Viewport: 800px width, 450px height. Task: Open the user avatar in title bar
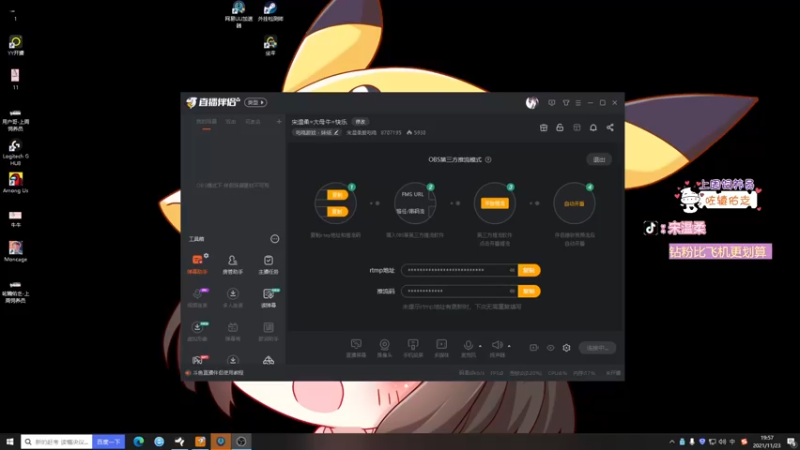click(532, 103)
